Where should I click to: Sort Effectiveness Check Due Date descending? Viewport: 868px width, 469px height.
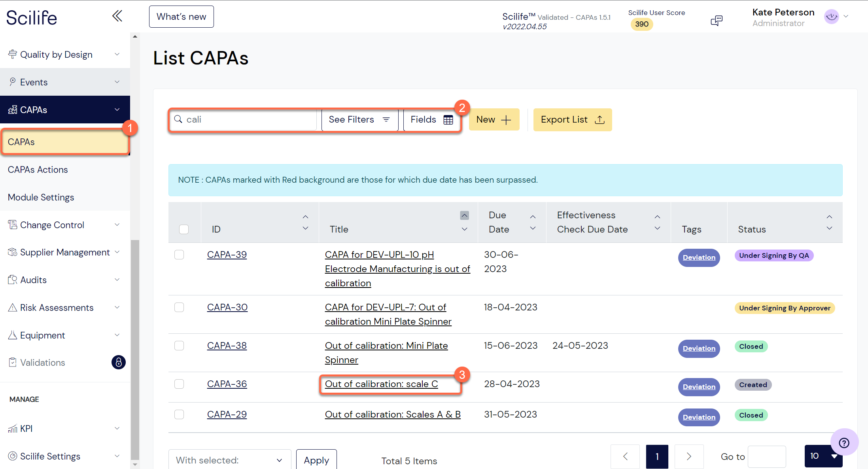[x=657, y=228]
